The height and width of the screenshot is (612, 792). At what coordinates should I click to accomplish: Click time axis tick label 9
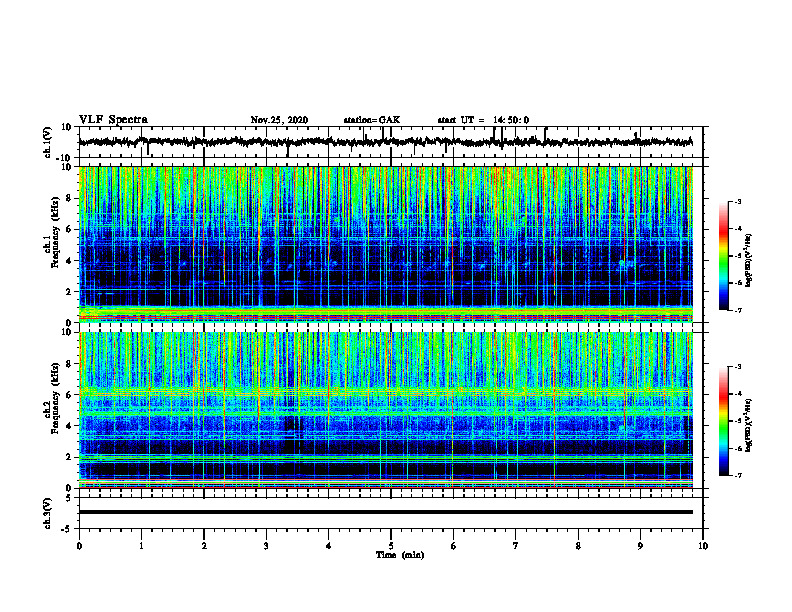pyautogui.click(x=640, y=546)
